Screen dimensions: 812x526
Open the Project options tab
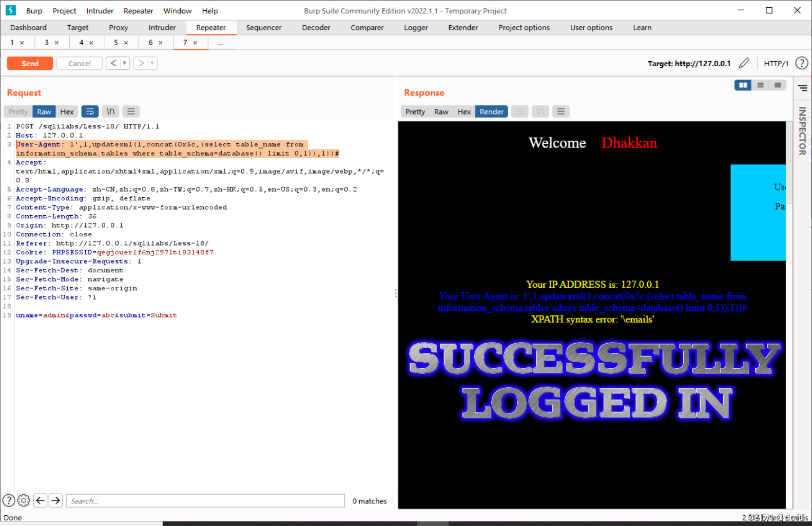coord(524,28)
